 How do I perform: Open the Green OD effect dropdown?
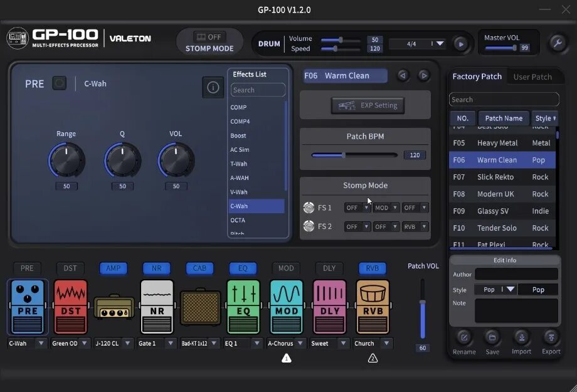(84, 343)
